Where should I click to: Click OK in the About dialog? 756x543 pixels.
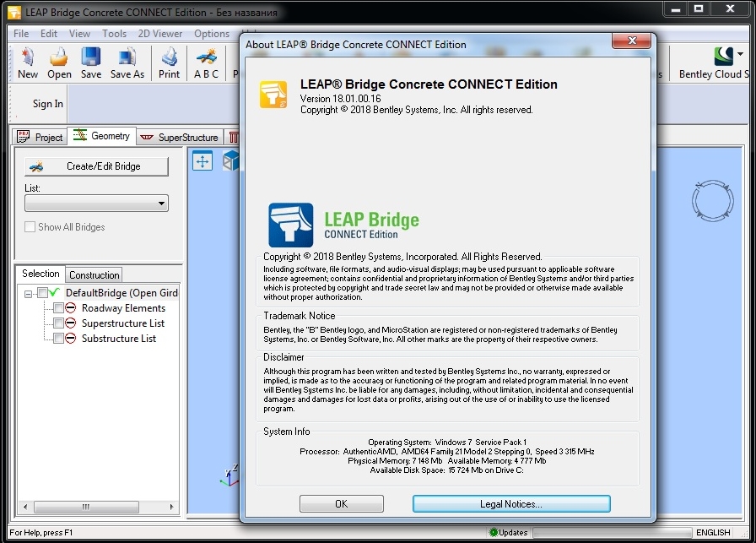tap(342, 503)
